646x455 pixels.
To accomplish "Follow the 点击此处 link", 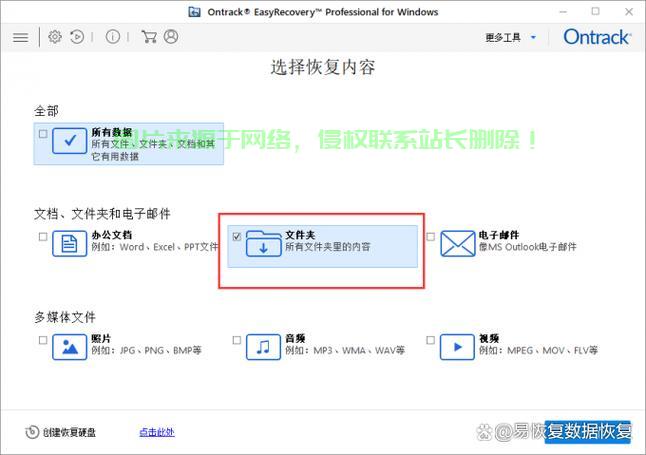I will click(x=157, y=432).
